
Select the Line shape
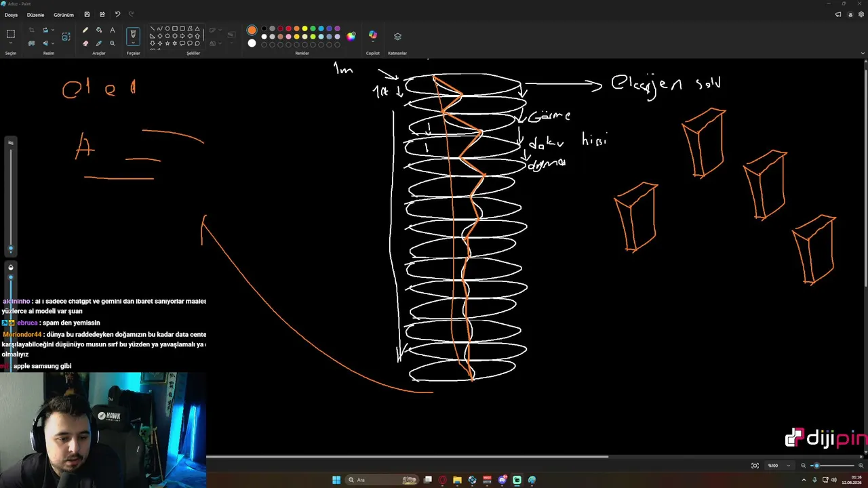152,29
